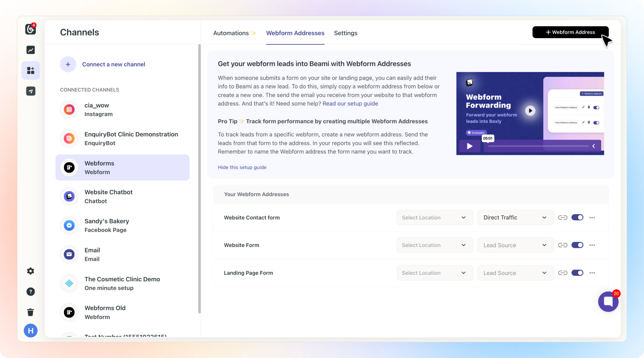644x358 pixels.
Task: Copy link for Website Contact form
Action: click(x=563, y=218)
